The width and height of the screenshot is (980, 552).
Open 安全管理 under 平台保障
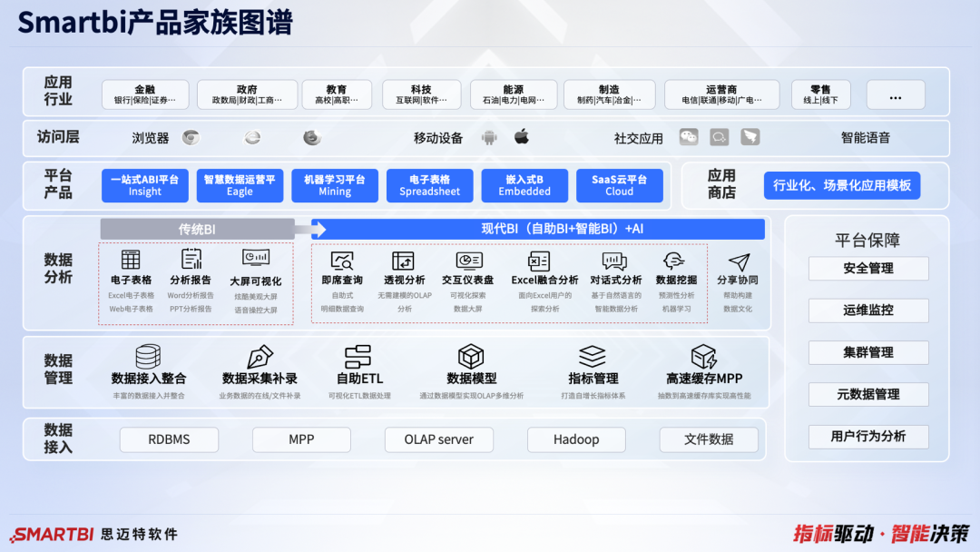(867, 269)
